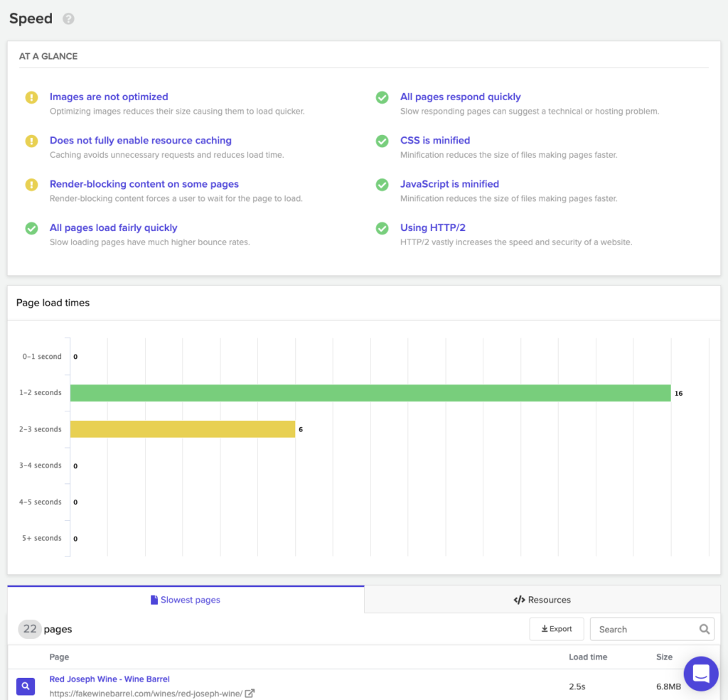Viewport: 728px width, 700px height.
Task: Click the Export button
Action: 557,629
